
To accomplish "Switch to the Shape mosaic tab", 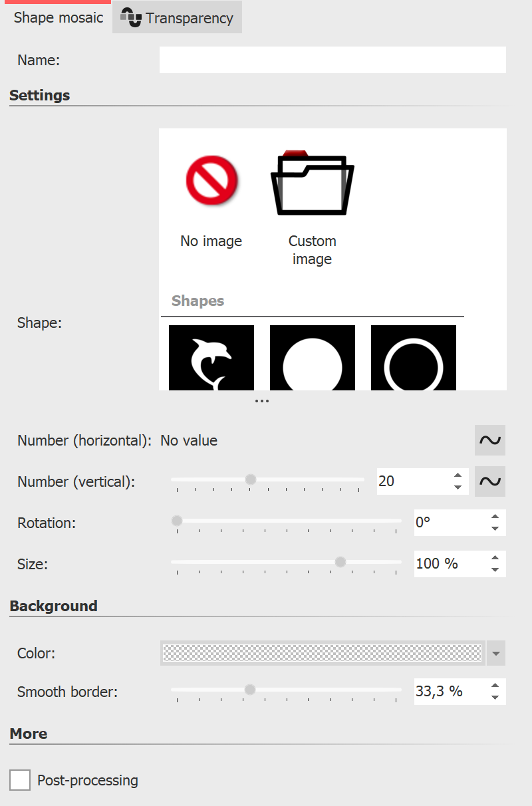I will point(57,17).
